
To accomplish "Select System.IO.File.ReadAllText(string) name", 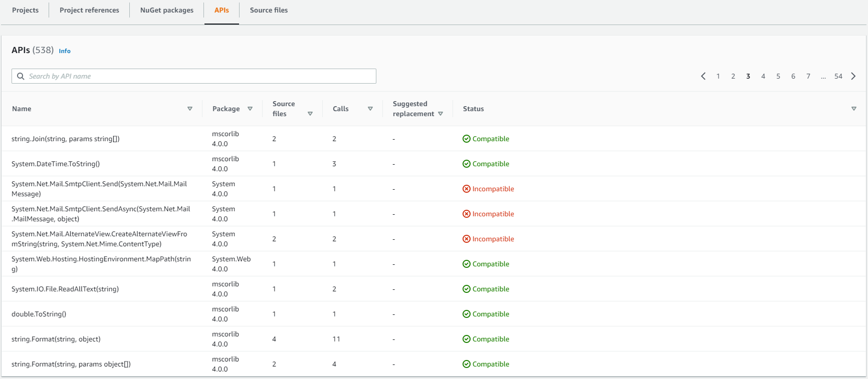I will point(65,289).
